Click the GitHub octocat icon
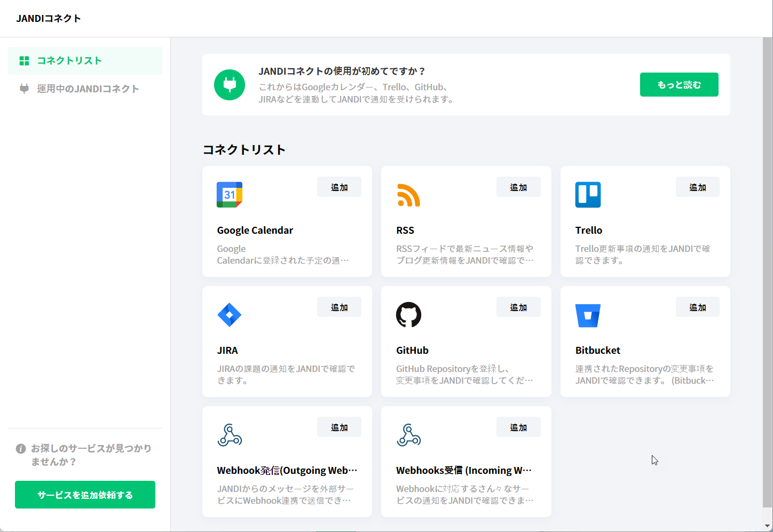Screen dimensions: 773x532 [408, 315]
